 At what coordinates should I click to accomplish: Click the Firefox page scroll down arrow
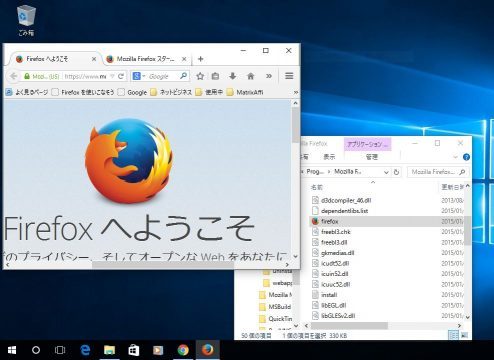[295, 256]
